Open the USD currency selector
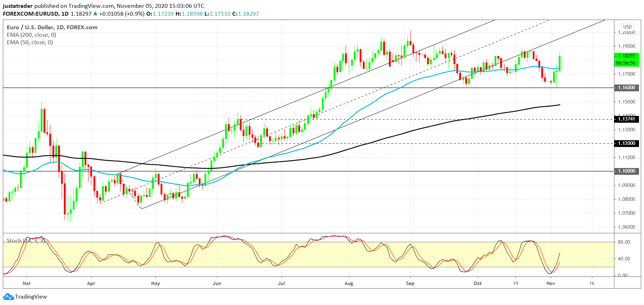This screenshot has width=644, height=305. 628,27
